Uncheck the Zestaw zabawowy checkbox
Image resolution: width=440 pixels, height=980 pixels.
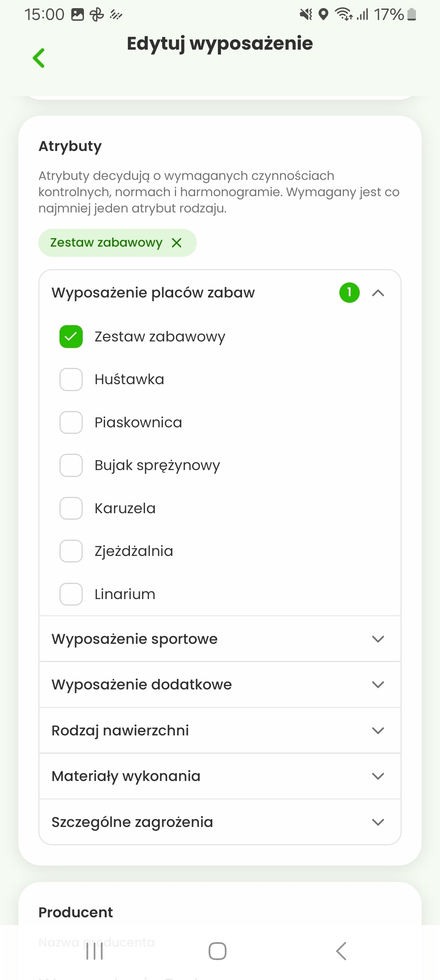pyautogui.click(x=71, y=337)
